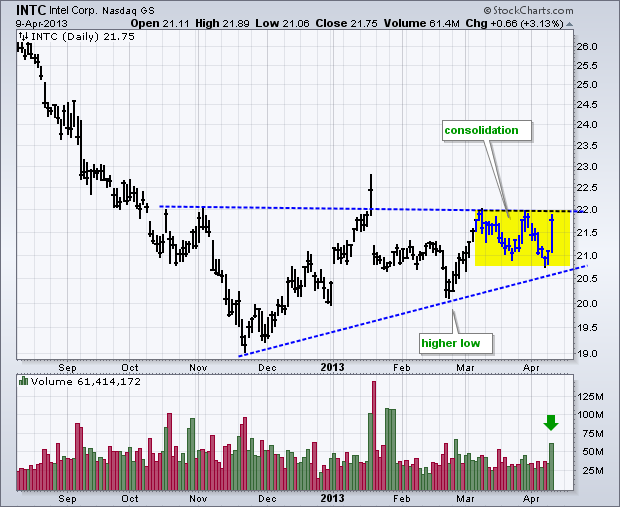Click the small up triangle after Chg

pyautogui.click(x=569, y=24)
